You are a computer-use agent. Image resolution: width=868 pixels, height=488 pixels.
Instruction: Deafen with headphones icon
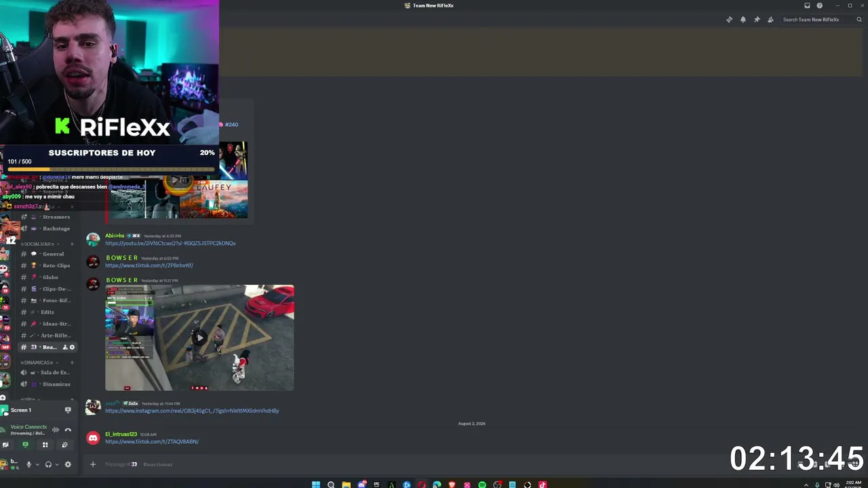click(x=48, y=464)
